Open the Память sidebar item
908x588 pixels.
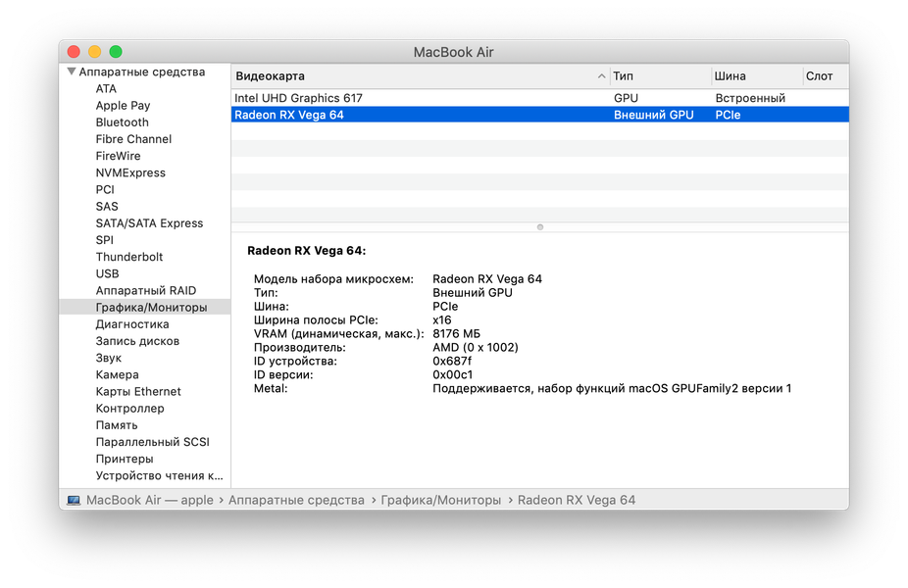pyautogui.click(x=117, y=424)
